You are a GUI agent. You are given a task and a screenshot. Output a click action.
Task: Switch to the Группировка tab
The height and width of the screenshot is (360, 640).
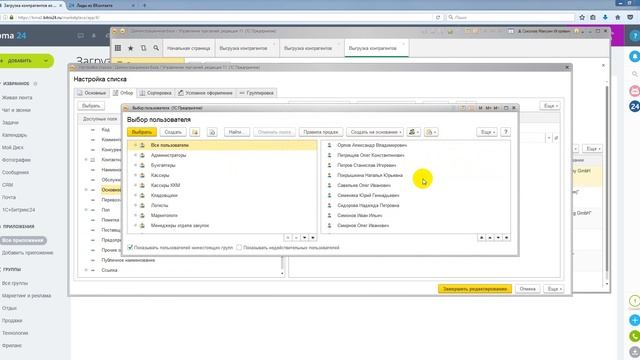click(256, 93)
